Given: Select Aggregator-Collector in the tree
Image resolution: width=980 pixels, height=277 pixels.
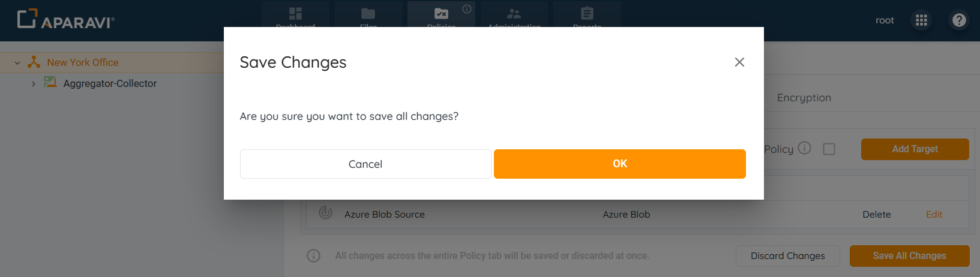Looking at the screenshot, I should [110, 84].
